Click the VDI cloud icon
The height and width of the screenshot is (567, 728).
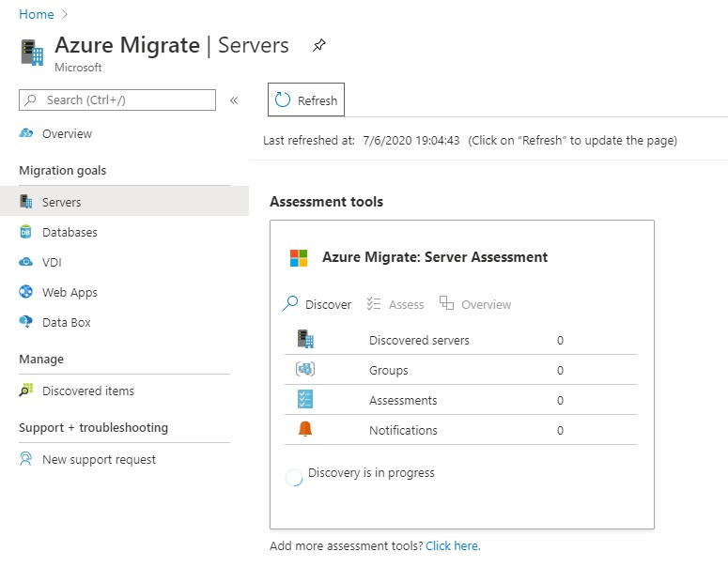26,262
